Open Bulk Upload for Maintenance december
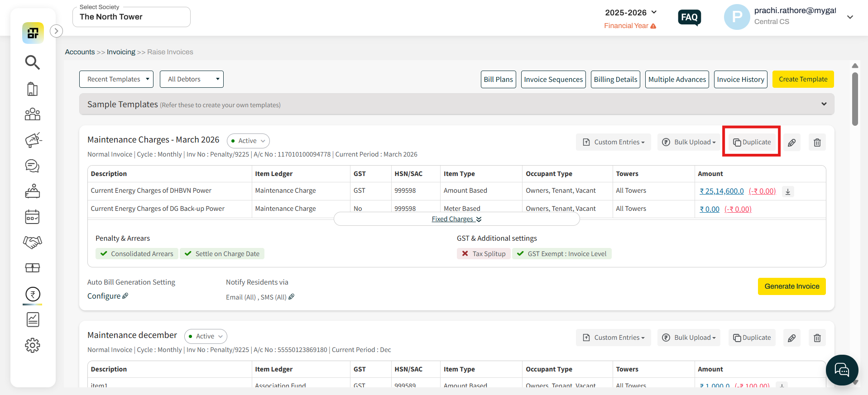 click(689, 338)
